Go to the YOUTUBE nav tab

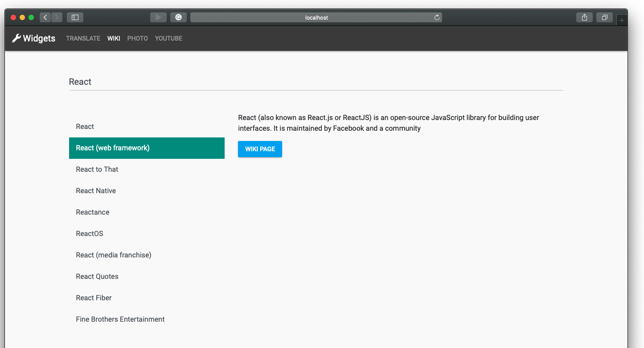coord(168,38)
